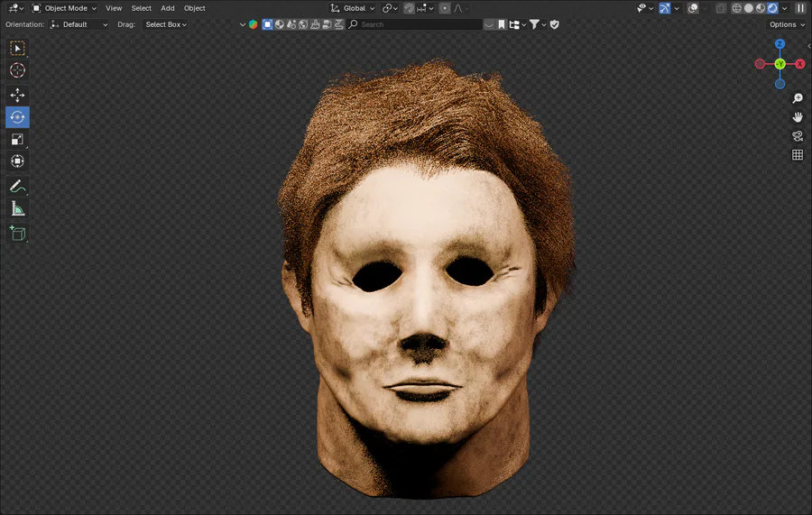Image resolution: width=812 pixels, height=515 pixels.
Task: Open Orientation Default dropdown
Action: (x=78, y=24)
